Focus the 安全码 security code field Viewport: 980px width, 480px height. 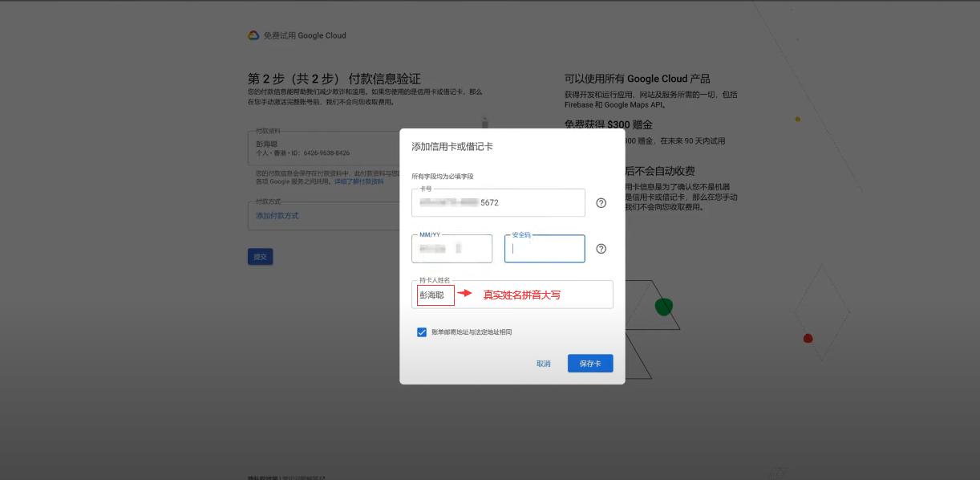tap(545, 249)
